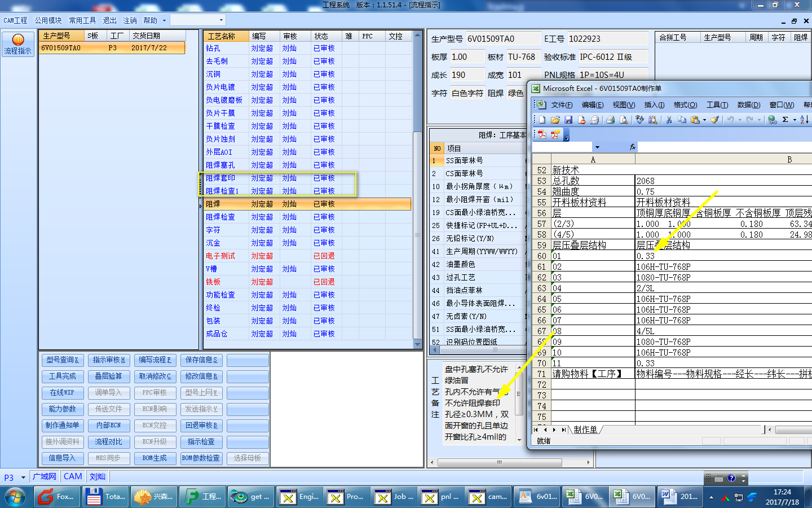Switch to the 制作单 sheet tab
The image size is (812, 508).
click(586, 430)
